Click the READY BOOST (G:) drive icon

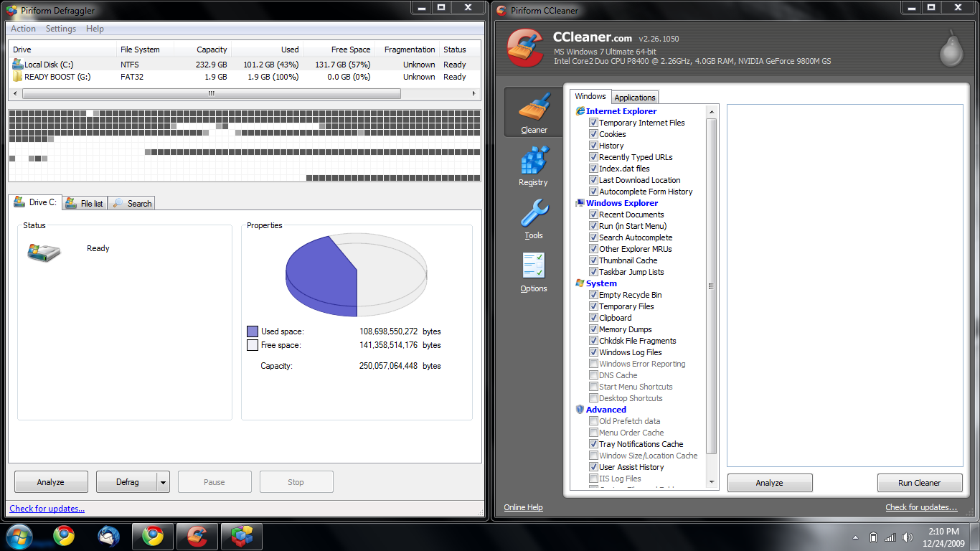18,77
